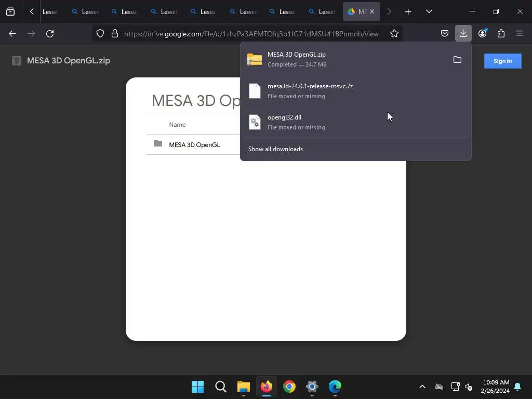
Task: Open the clock showing 10:09 AM
Action: (x=495, y=387)
